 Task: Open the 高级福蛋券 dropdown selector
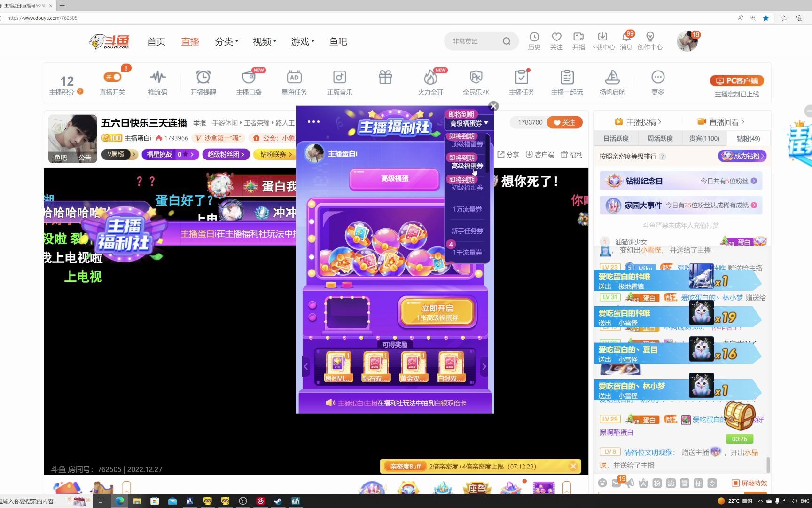click(x=469, y=123)
